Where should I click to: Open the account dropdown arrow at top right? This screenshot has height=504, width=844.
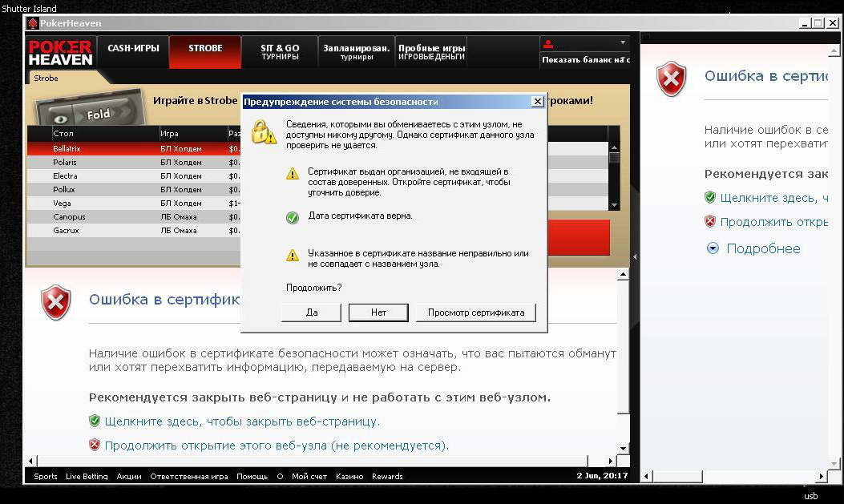pos(623,42)
